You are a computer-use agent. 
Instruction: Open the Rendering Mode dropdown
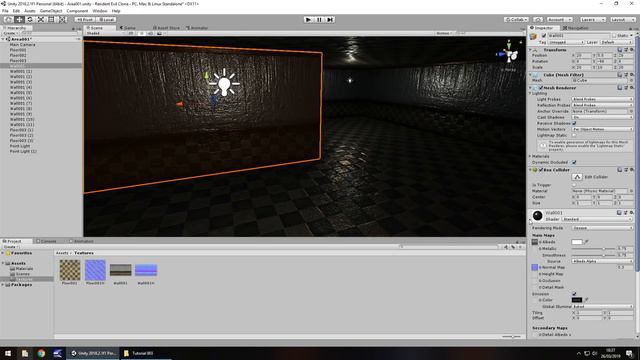click(602, 228)
